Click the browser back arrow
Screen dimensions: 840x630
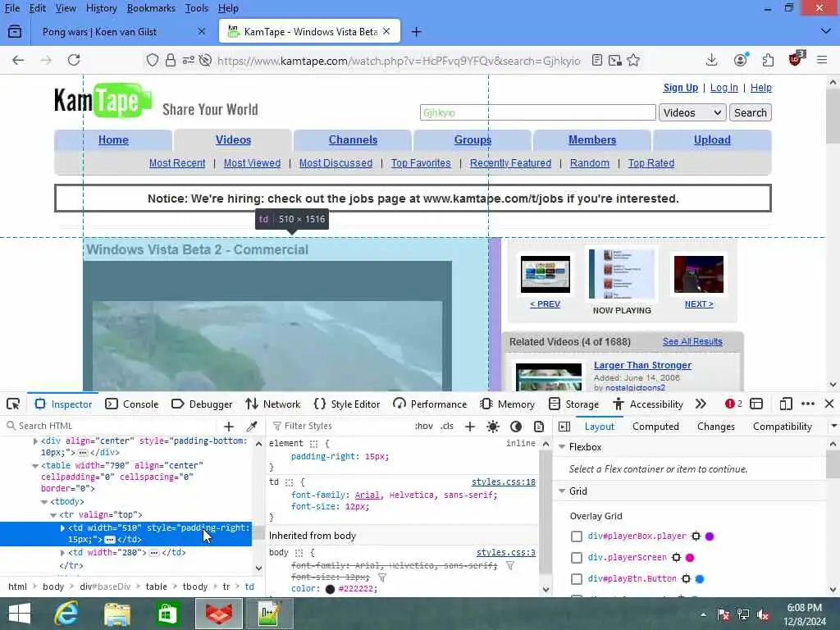18,60
